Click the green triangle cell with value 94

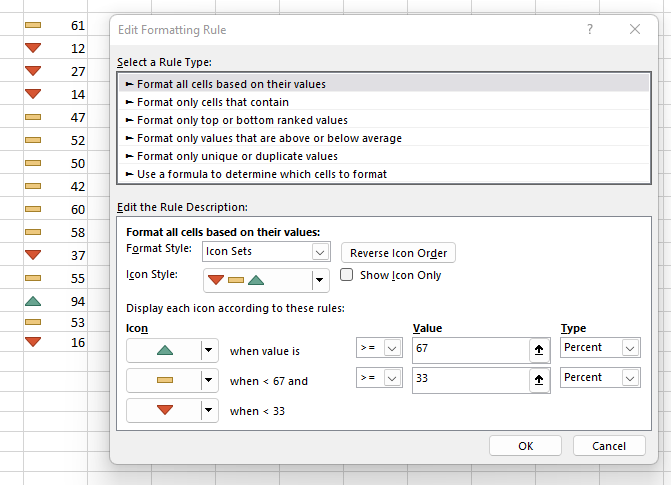point(55,301)
